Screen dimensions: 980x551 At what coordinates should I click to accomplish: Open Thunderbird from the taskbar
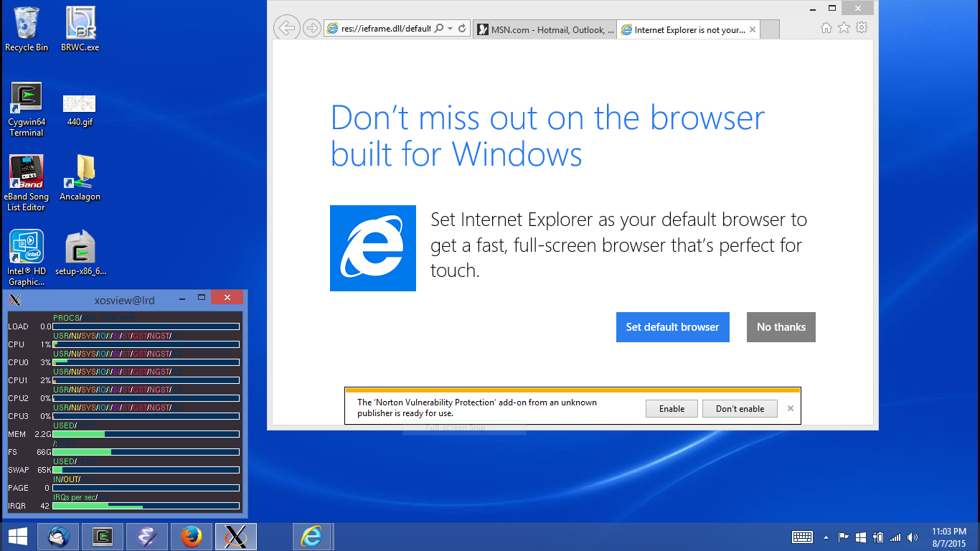coord(58,537)
